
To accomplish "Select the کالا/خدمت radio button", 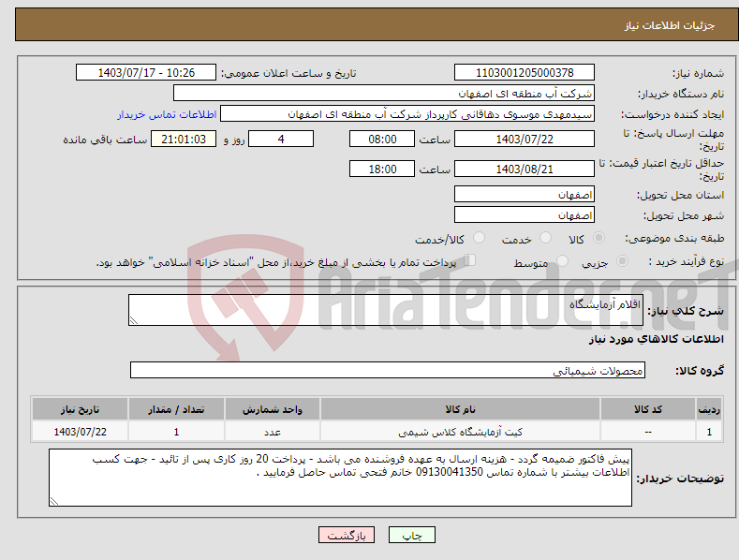I will point(479,238).
